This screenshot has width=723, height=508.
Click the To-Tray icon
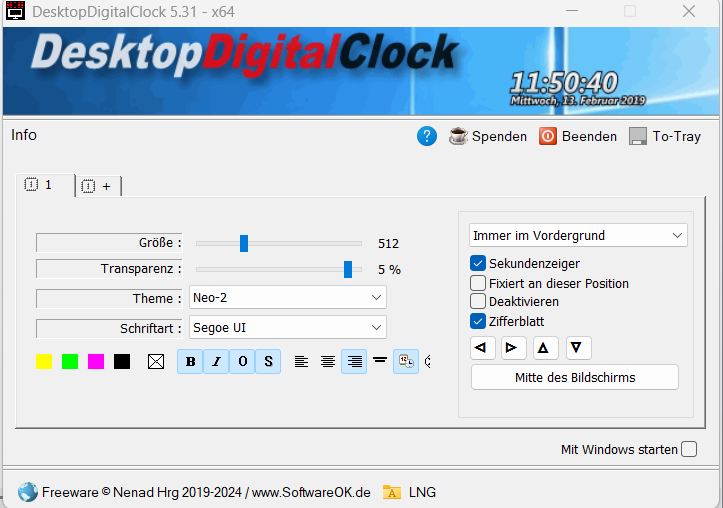[638, 136]
